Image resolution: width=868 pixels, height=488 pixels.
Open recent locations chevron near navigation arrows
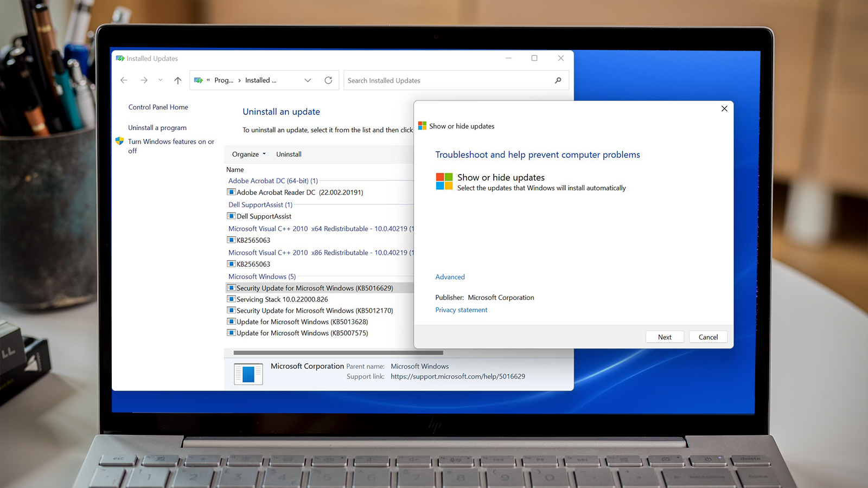pos(160,80)
